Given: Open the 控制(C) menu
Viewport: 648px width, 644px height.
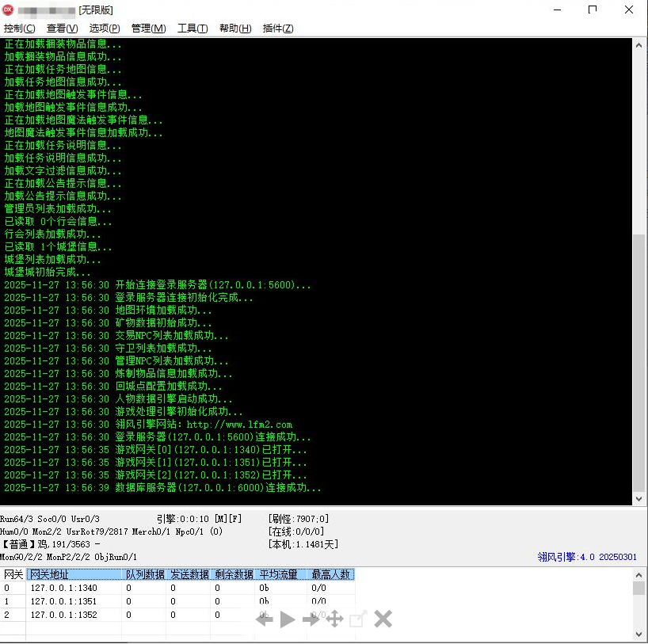Looking at the screenshot, I should click(19, 29).
